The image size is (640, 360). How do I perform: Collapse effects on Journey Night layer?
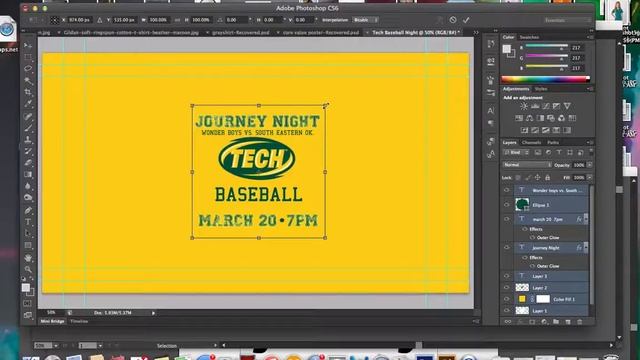pyautogui.click(x=586, y=247)
